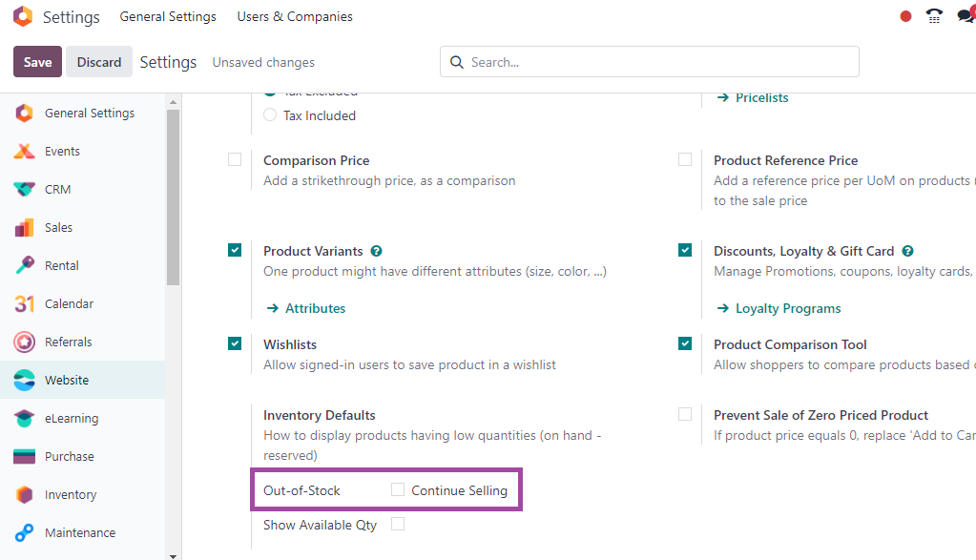Image resolution: width=976 pixels, height=560 pixels.
Task: Click the Save button
Action: pos(37,62)
